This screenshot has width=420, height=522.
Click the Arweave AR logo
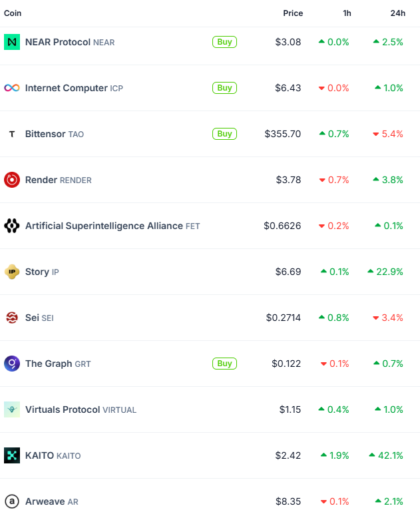(x=12, y=501)
